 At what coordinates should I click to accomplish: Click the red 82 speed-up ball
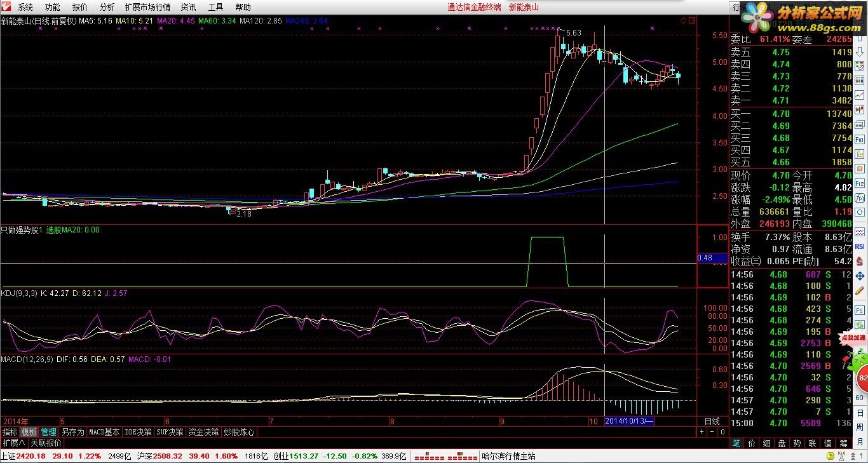point(863,379)
